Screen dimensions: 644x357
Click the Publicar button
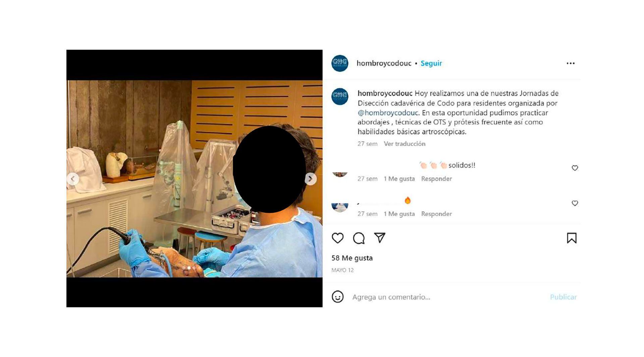563,297
